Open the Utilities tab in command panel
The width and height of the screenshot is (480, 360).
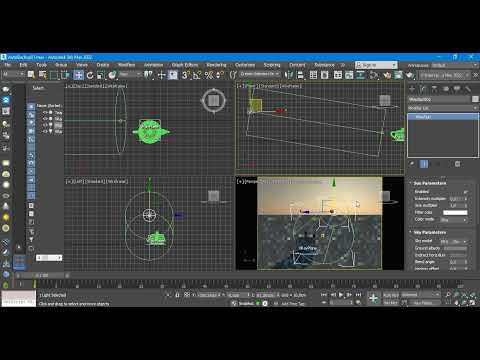pyautogui.click(x=467, y=89)
